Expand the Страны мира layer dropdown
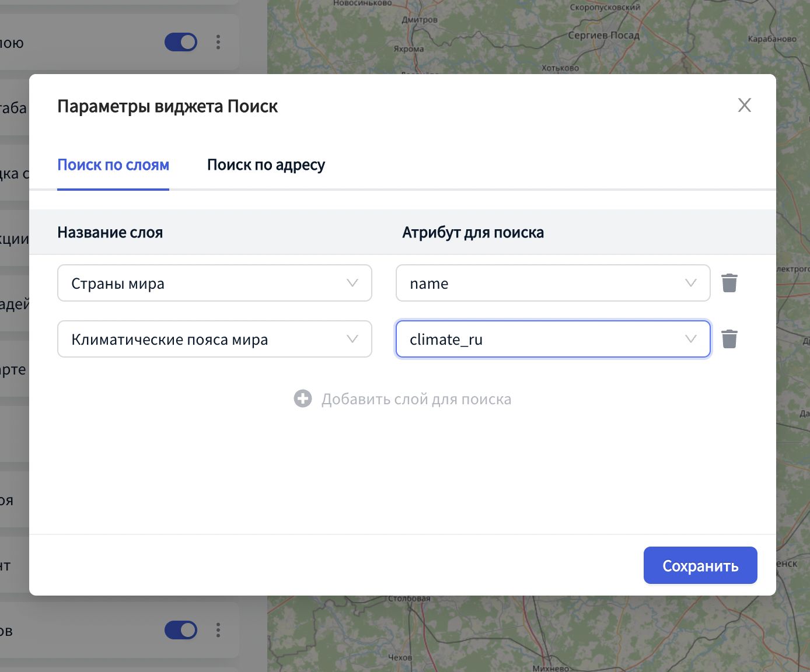The height and width of the screenshot is (672, 810). pos(214,283)
